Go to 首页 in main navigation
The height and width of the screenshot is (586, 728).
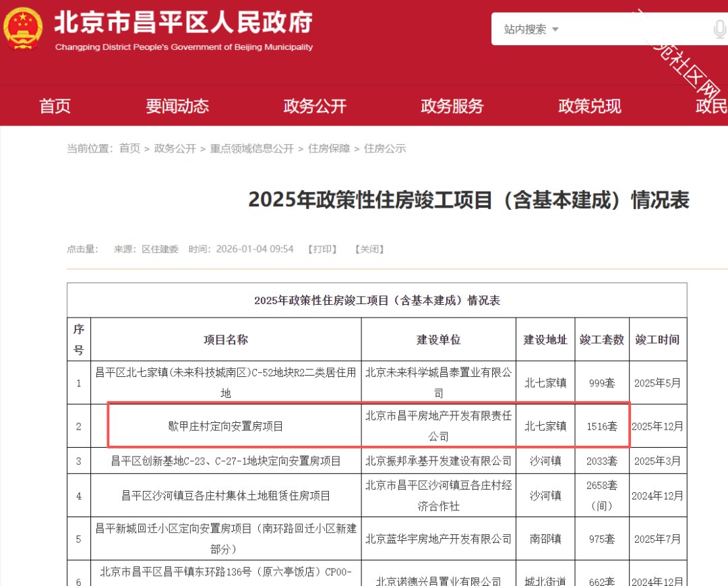(x=55, y=106)
